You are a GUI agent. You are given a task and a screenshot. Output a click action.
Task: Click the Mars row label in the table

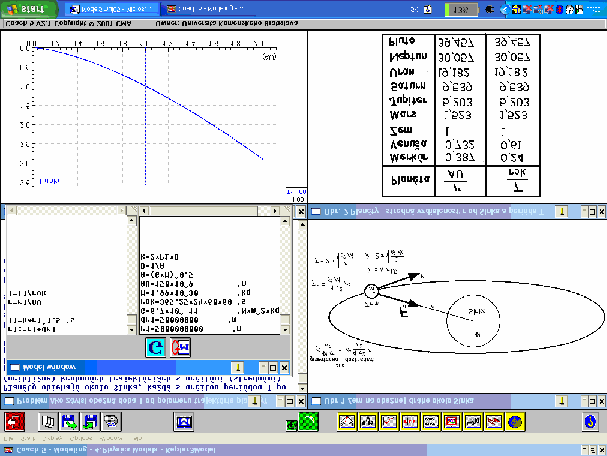pyautogui.click(x=403, y=115)
